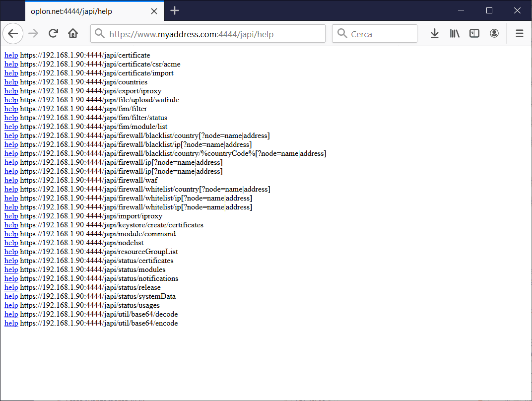Focus the address bar URL field

click(207, 34)
